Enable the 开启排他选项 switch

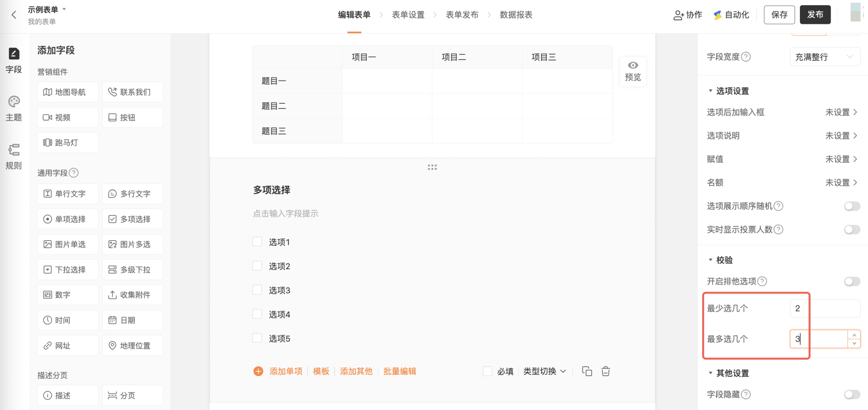[852, 281]
